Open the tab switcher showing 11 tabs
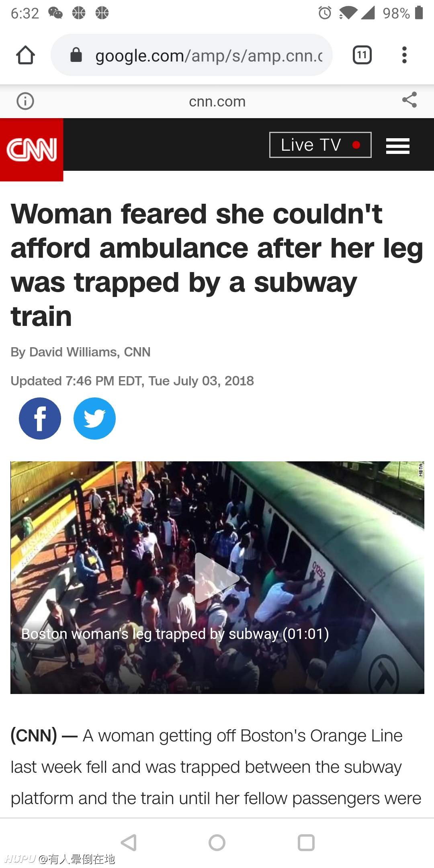This screenshot has height=868, width=434. tap(362, 55)
